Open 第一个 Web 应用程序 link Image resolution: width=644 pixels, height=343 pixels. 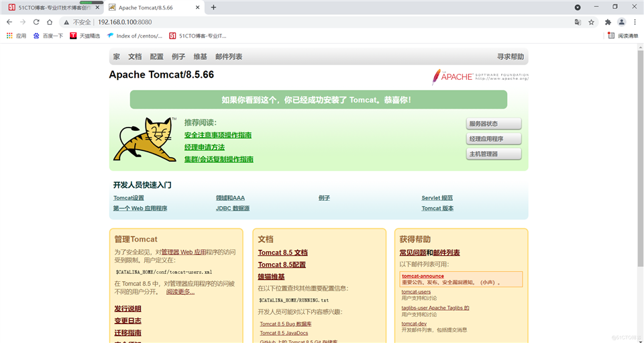coord(140,208)
